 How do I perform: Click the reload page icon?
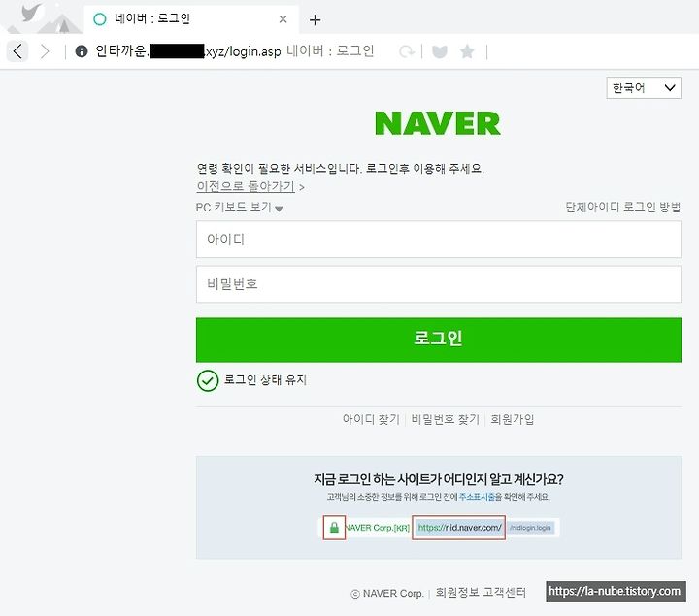pos(407,51)
